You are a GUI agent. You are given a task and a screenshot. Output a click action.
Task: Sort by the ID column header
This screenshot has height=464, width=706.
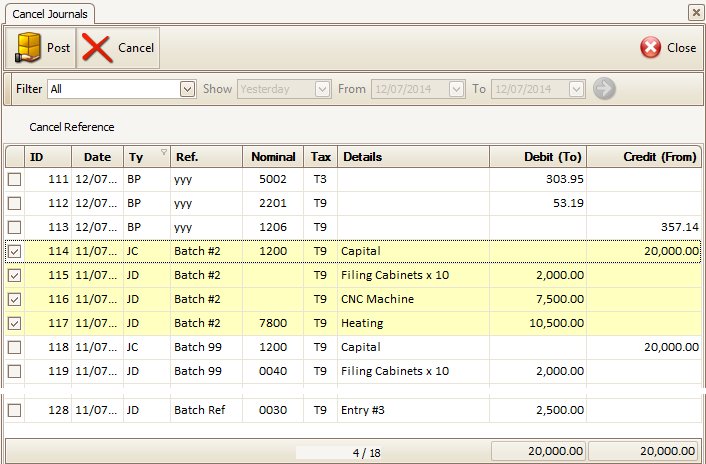coord(48,157)
